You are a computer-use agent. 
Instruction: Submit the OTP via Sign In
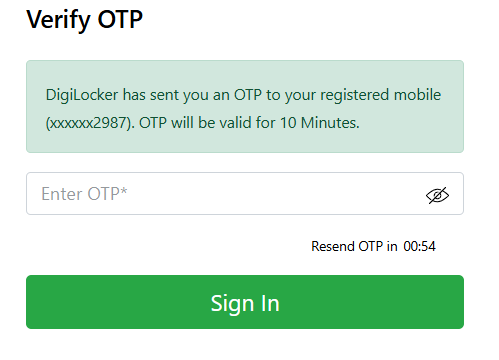245,302
